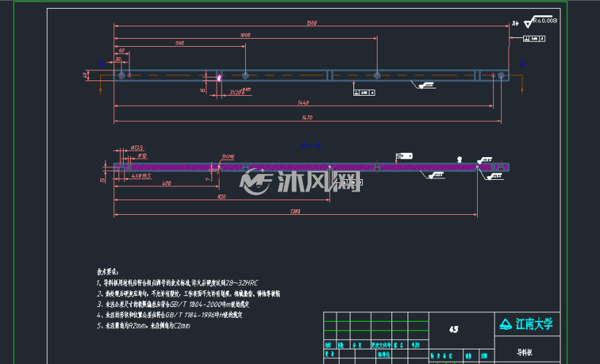Click requirement line citing GB/T 1184-1996
600x364 pixels.
(170, 315)
